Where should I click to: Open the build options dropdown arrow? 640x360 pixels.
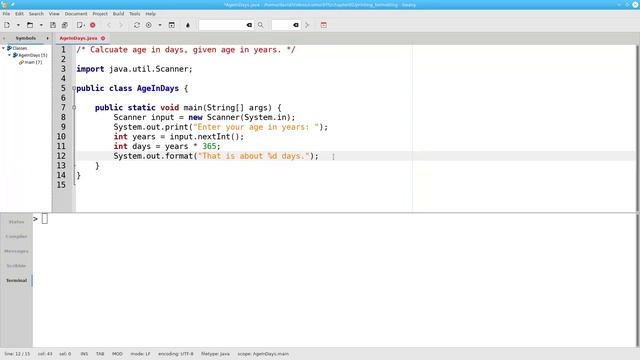[160, 25]
